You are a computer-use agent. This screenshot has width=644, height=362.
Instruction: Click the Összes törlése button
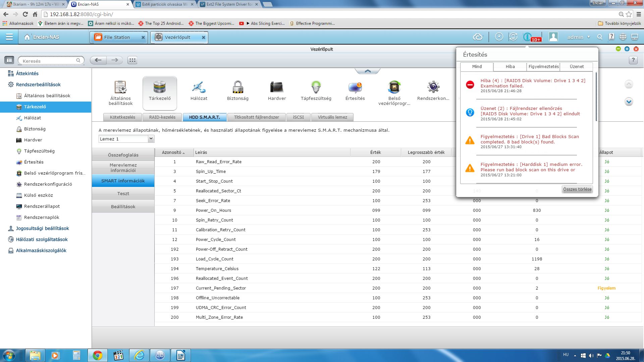click(577, 189)
